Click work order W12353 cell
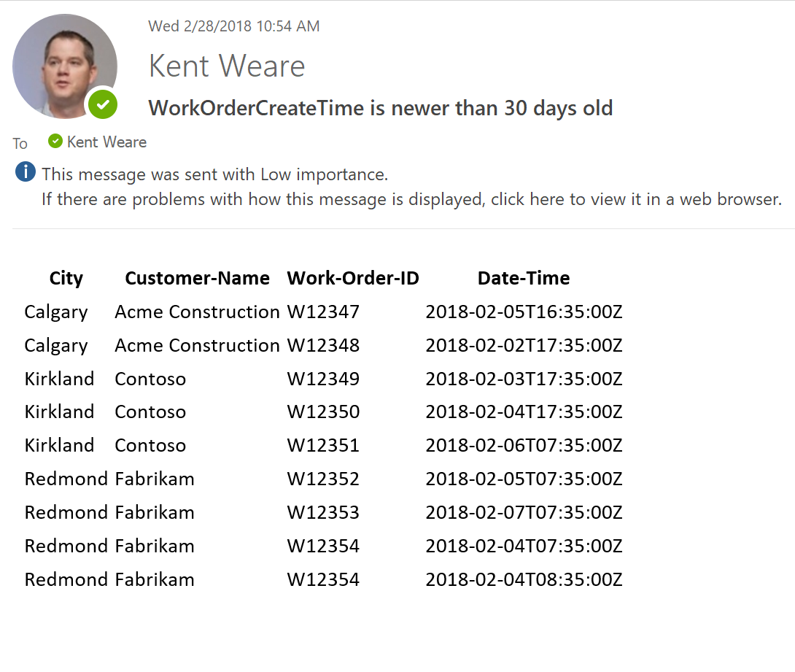 [323, 513]
